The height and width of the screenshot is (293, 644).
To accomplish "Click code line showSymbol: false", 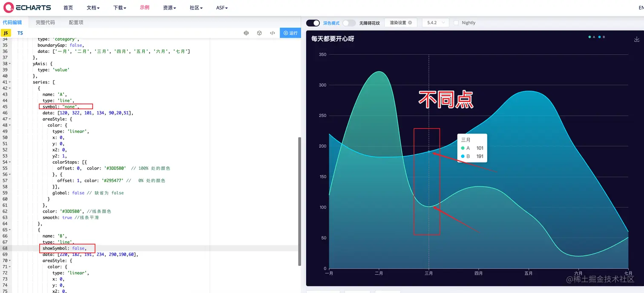I will (x=64, y=248).
